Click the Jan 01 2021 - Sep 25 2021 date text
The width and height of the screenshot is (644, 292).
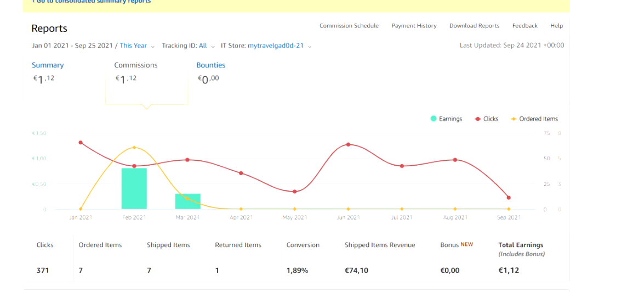[x=72, y=46]
